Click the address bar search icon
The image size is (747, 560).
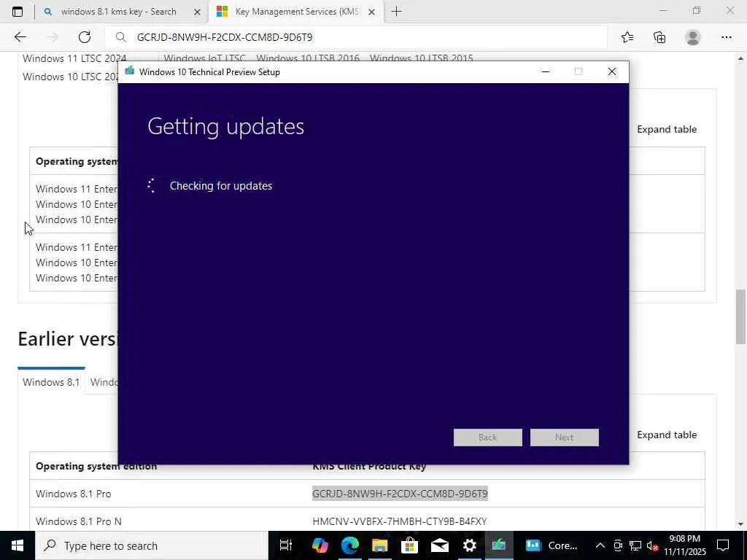click(121, 37)
